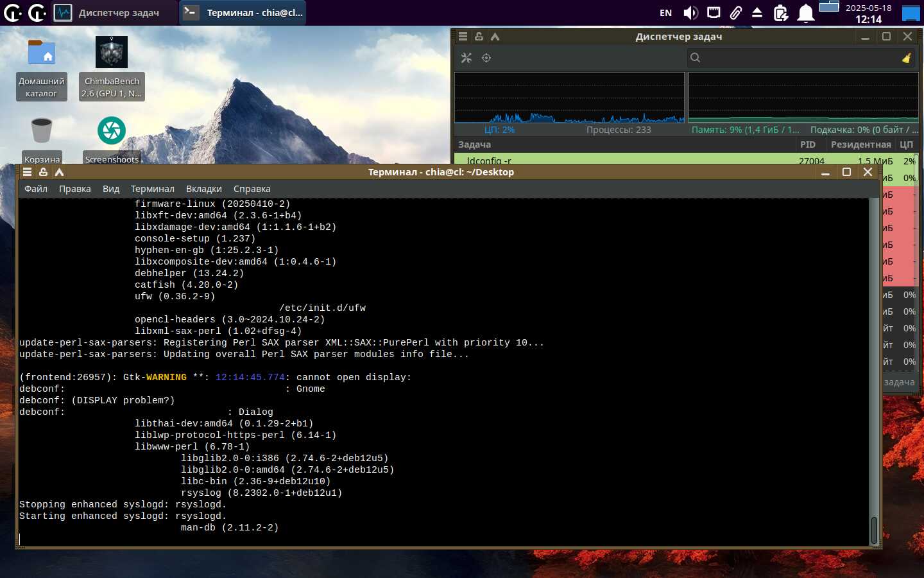Sort processes by the Задача column header
The image size is (924, 578).
coord(625,144)
